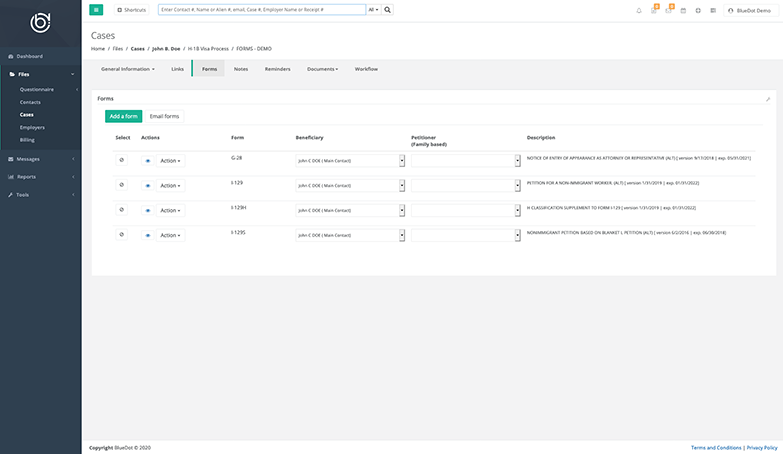Click the list panel icon in header

pyautogui.click(x=713, y=10)
